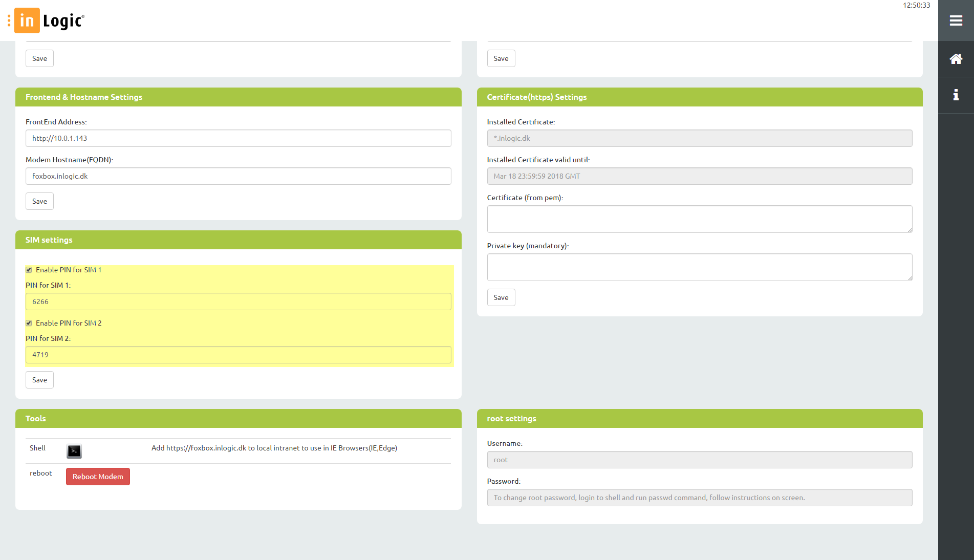
Task: Click the PIN for SIM 1 field
Action: [x=238, y=301]
